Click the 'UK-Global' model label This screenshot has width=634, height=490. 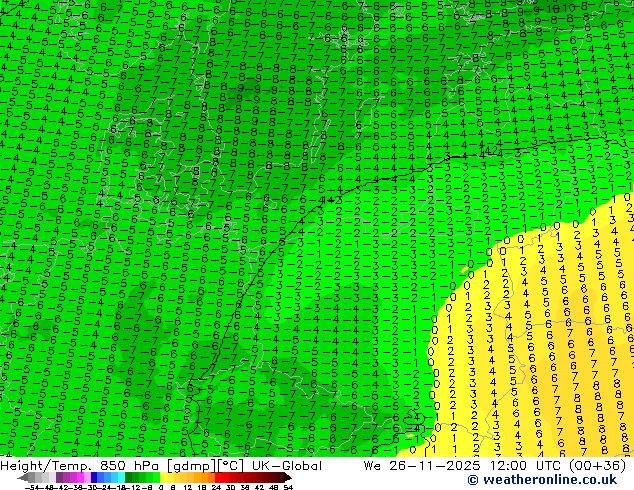click(287, 466)
